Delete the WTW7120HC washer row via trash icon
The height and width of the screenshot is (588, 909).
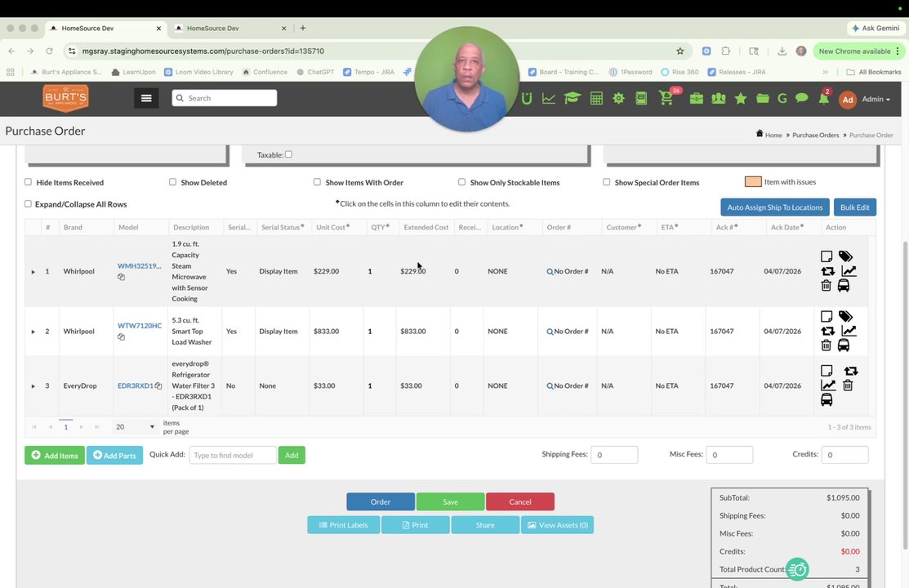pos(826,345)
